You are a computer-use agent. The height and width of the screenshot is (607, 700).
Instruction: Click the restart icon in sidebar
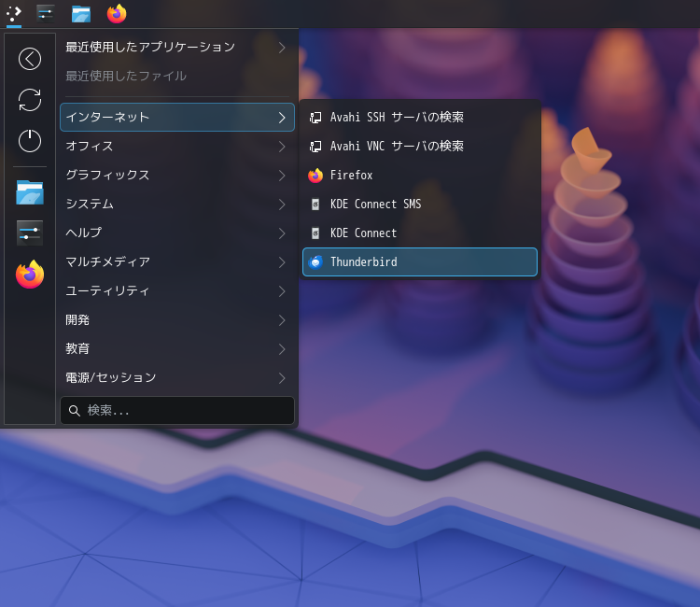click(x=30, y=100)
